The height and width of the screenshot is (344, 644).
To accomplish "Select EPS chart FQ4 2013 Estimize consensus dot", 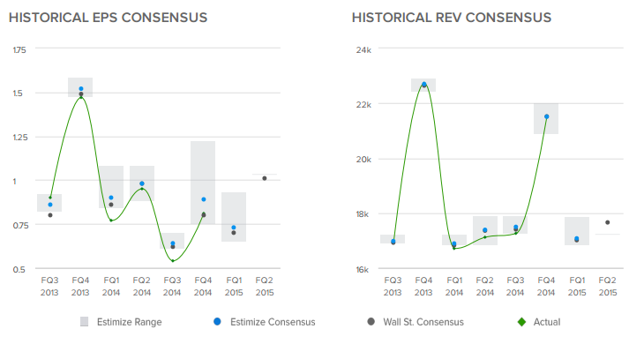I will click(81, 89).
